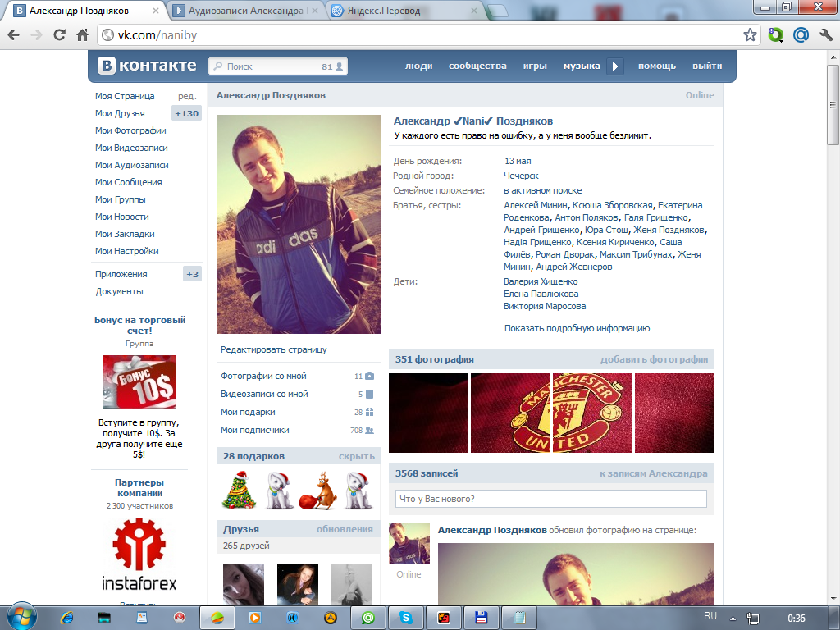This screenshot has width=840, height=630.
Task: Click the reindeer with sack gift image
Action: pyautogui.click(x=317, y=491)
